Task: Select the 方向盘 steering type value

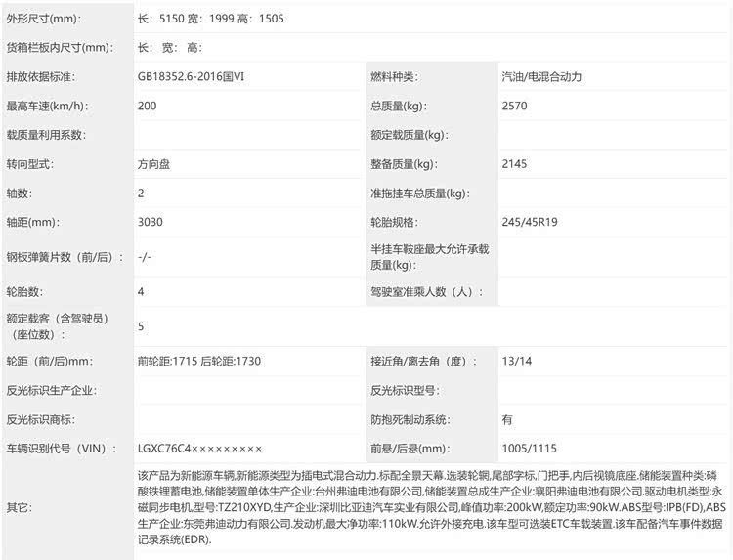Action: click(x=154, y=164)
